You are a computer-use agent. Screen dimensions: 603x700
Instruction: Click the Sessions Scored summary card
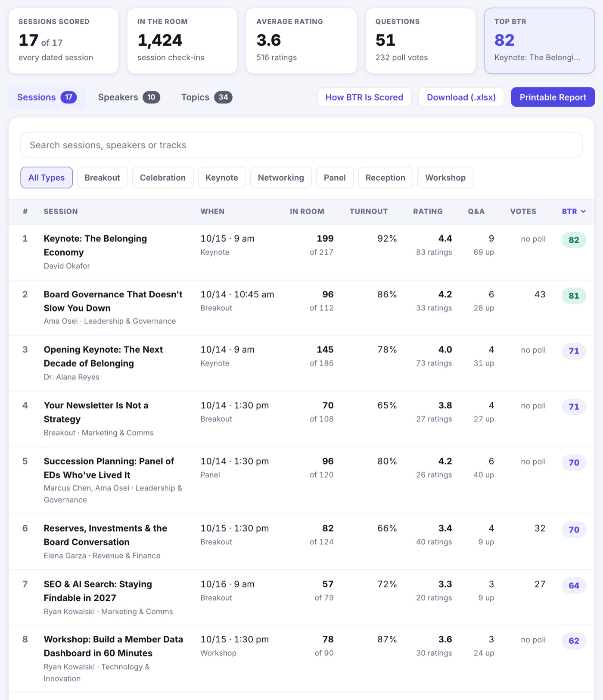[63, 41]
